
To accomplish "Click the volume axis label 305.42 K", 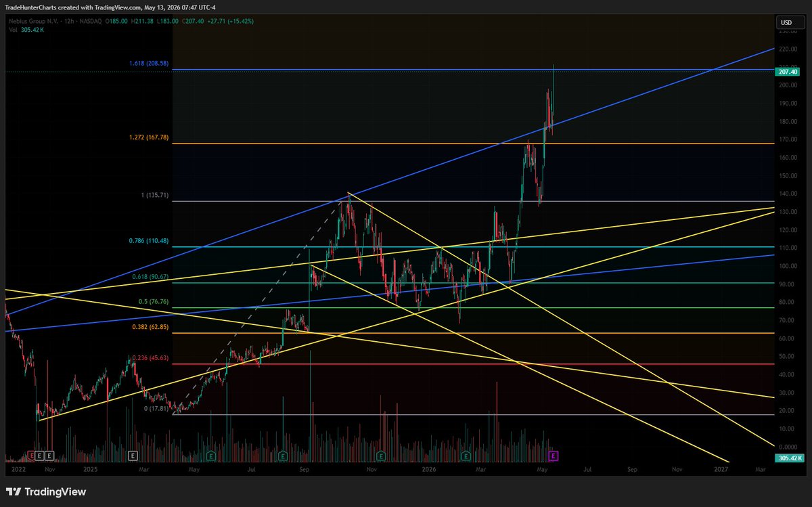I will pyautogui.click(x=789, y=458).
